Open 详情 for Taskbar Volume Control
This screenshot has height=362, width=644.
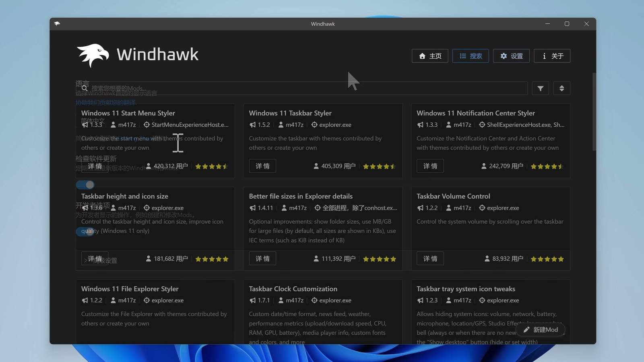pyautogui.click(x=430, y=259)
